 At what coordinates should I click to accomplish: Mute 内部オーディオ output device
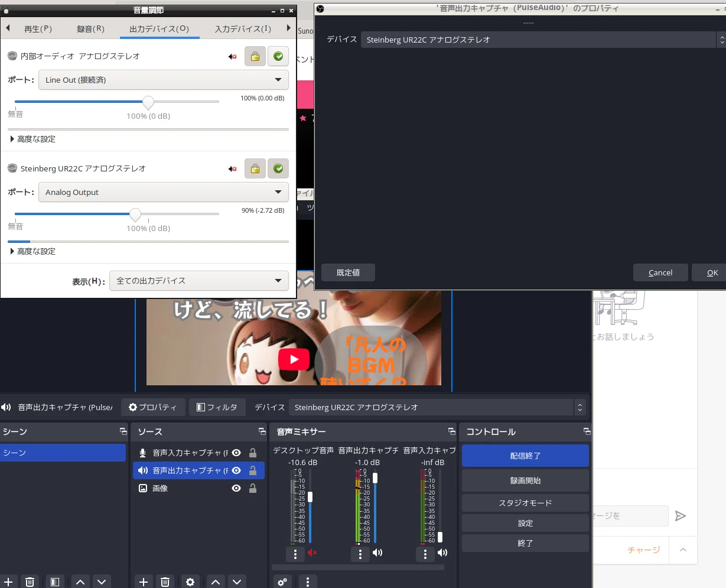pos(233,57)
